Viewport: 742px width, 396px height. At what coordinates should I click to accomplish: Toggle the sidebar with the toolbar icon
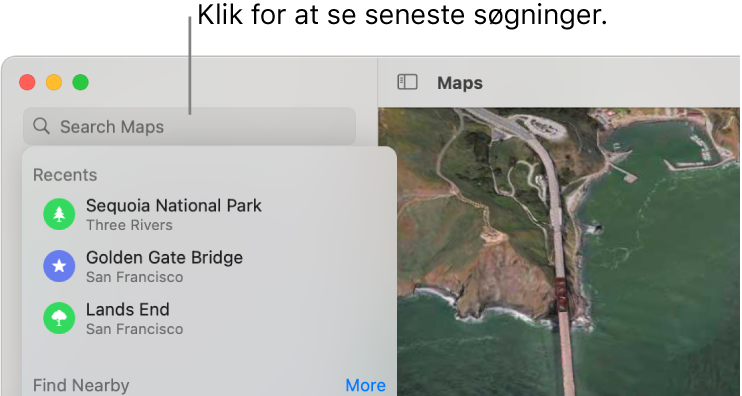pos(407,82)
